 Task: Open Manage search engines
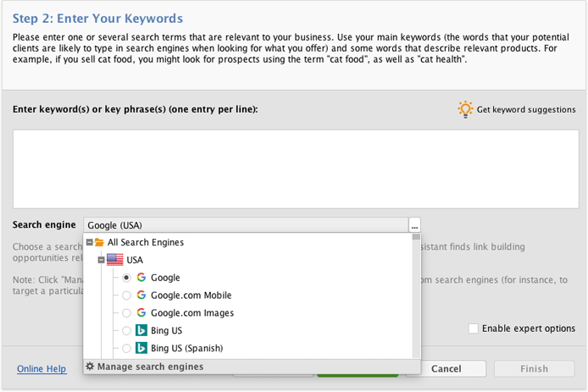(150, 367)
